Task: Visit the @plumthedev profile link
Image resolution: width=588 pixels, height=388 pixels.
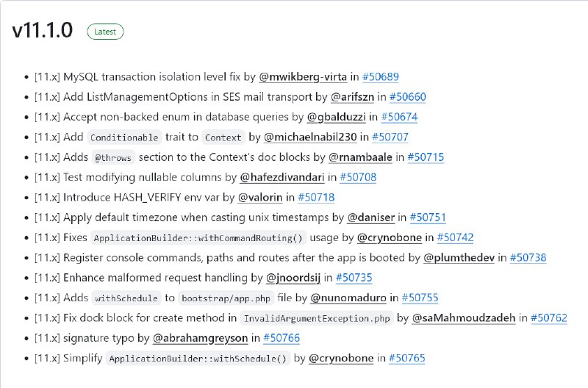Action: click(x=459, y=258)
